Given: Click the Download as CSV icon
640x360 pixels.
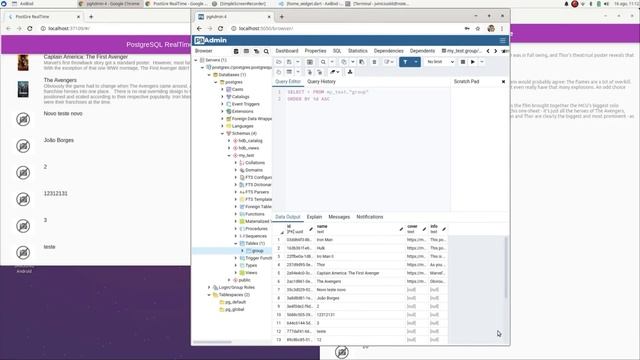Looking at the screenshot, I should click(x=350, y=72).
